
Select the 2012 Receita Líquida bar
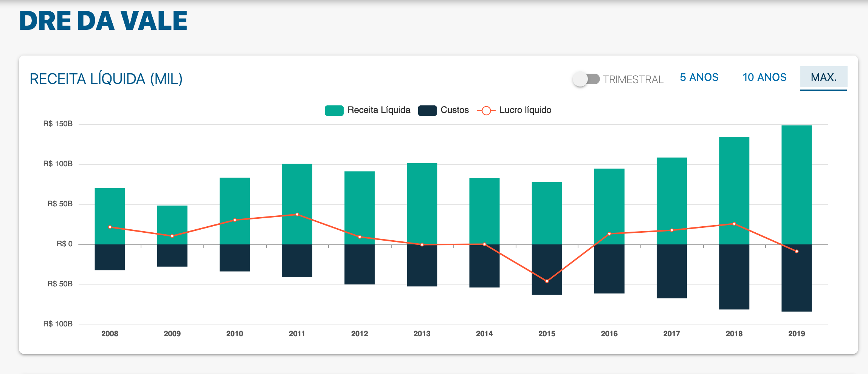[360, 208]
